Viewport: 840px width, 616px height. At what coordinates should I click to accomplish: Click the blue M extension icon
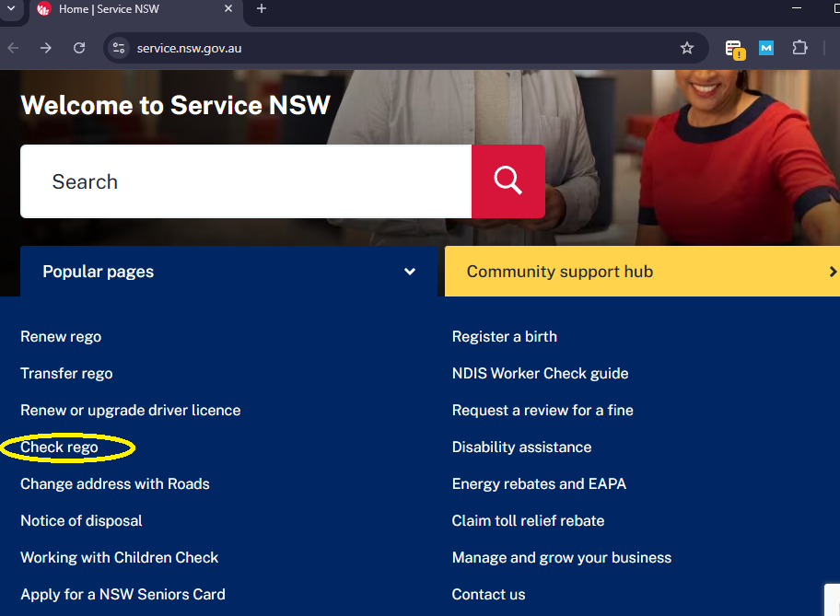pos(765,48)
